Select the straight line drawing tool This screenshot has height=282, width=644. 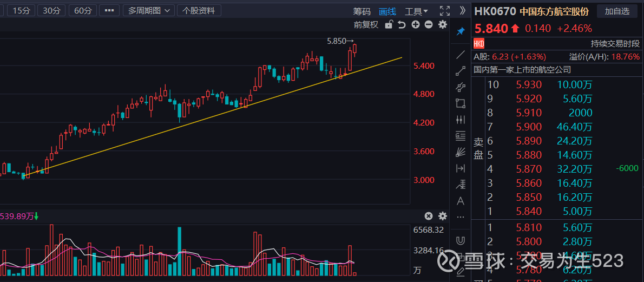(x=461, y=54)
